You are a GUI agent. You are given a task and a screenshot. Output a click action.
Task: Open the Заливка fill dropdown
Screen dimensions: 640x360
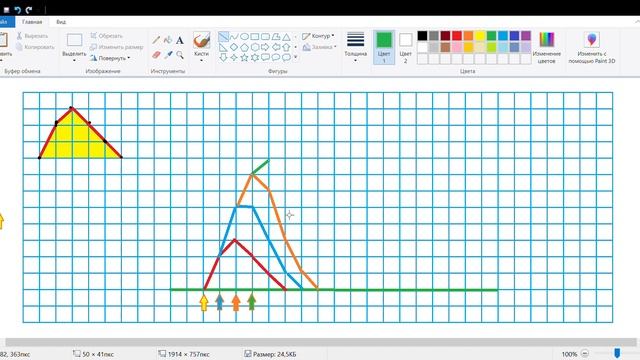pyautogui.click(x=319, y=47)
